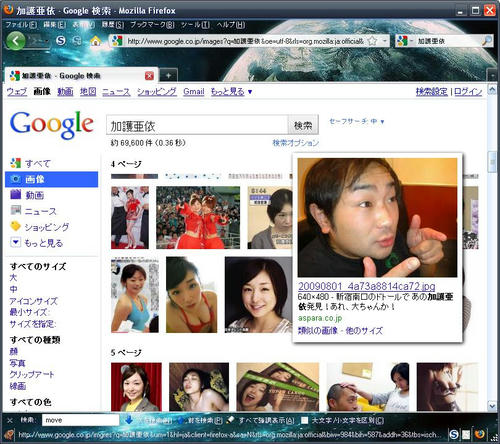Open the tab list dropdown at right
The height and width of the screenshot is (444, 500).
(493, 76)
